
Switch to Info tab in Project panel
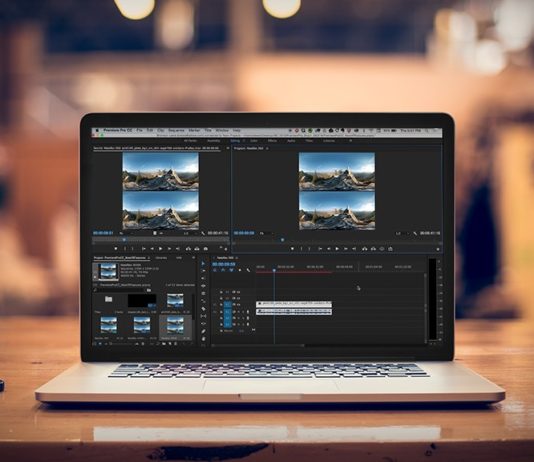point(178,258)
